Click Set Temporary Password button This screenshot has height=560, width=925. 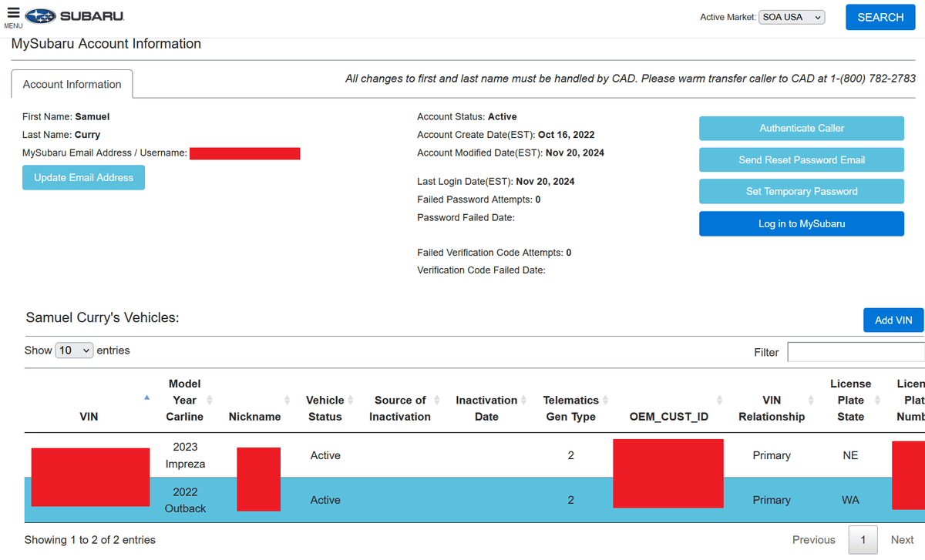(x=801, y=192)
